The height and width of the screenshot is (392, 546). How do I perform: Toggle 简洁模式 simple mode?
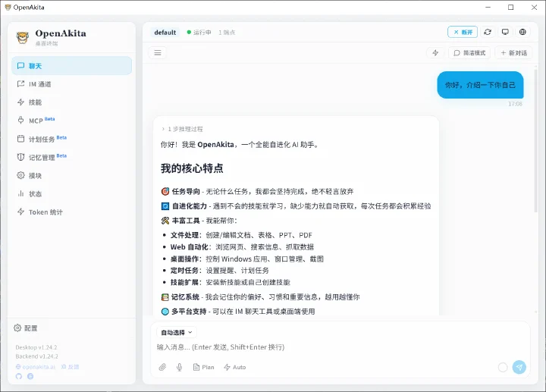(469, 53)
